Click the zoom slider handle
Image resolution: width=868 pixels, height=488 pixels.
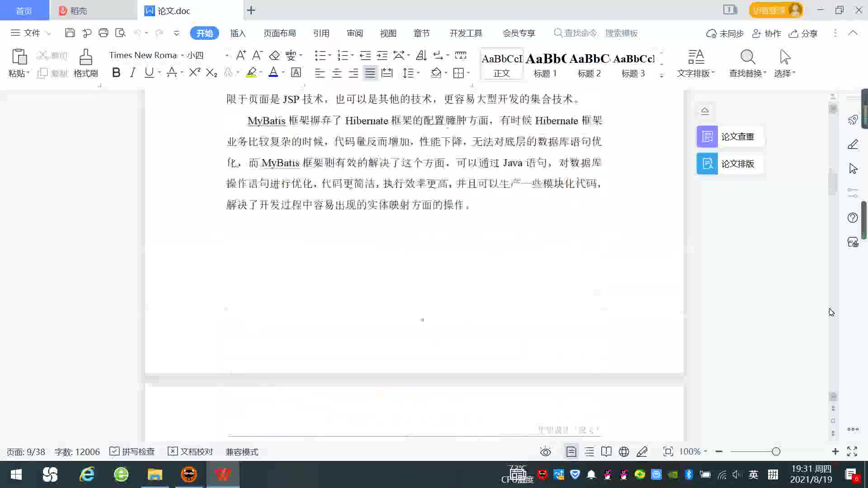click(776, 452)
